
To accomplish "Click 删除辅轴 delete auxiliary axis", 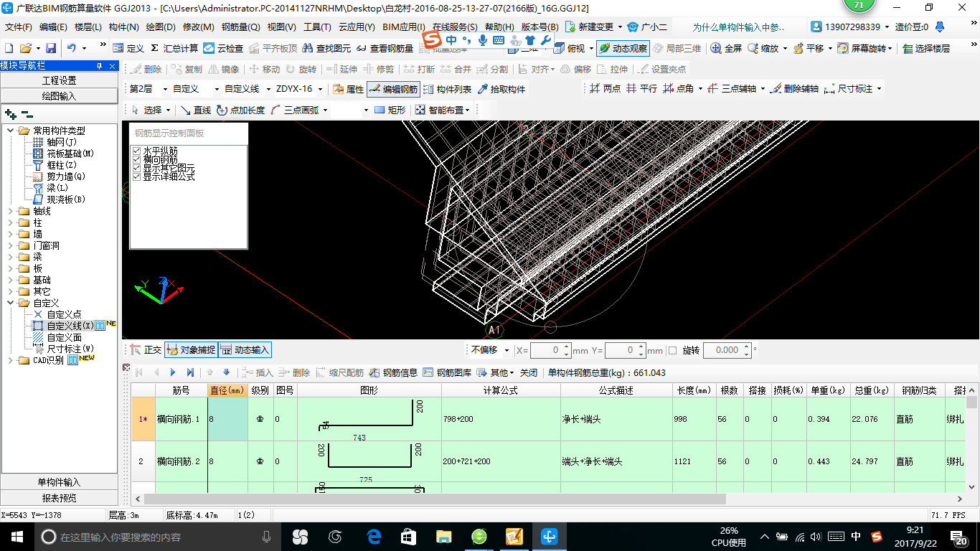I will (x=794, y=88).
